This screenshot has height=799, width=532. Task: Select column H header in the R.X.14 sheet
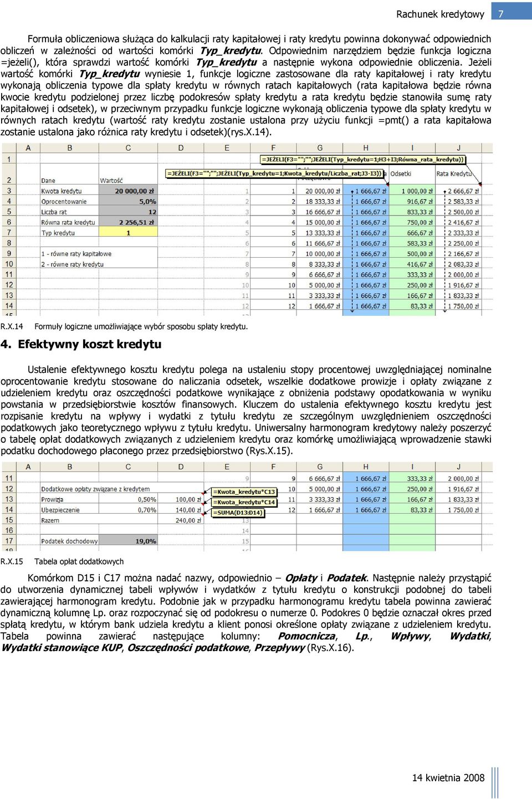[x=366, y=148]
